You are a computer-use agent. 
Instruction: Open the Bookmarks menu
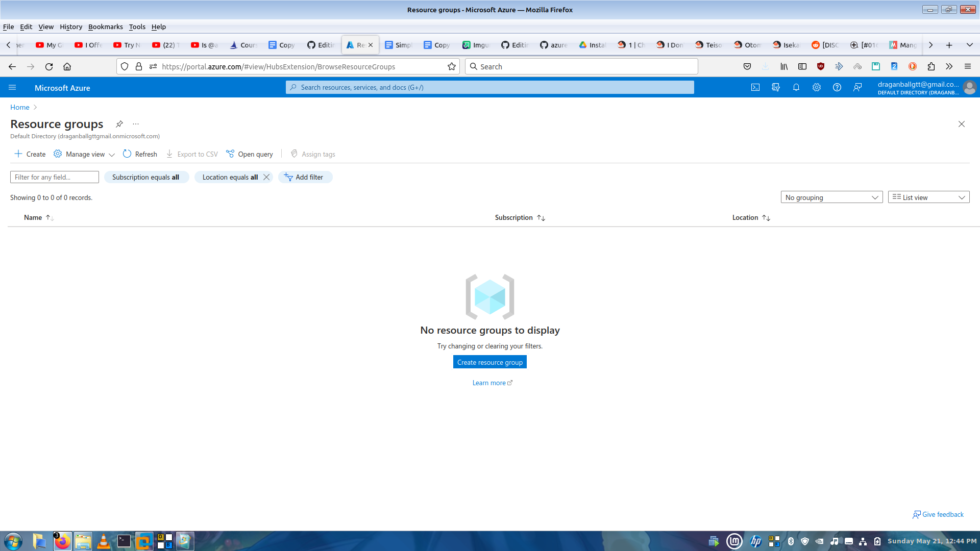coord(105,27)
